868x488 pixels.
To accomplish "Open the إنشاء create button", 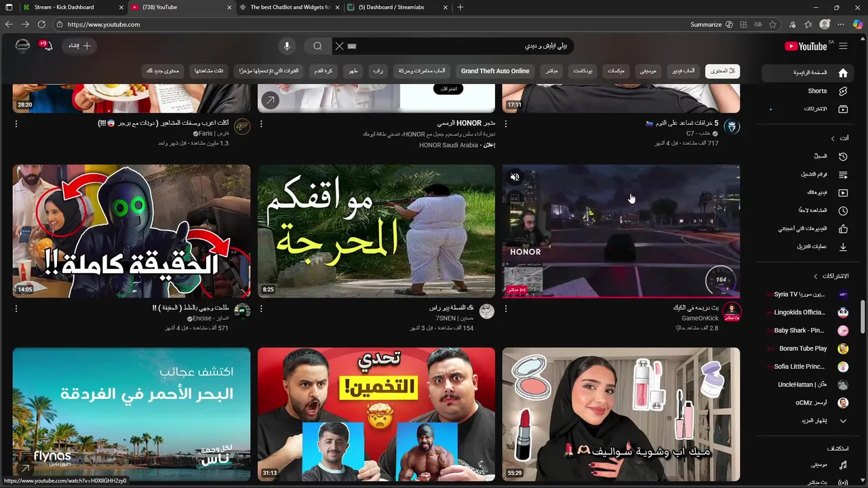I will click(x=79, y=45).
